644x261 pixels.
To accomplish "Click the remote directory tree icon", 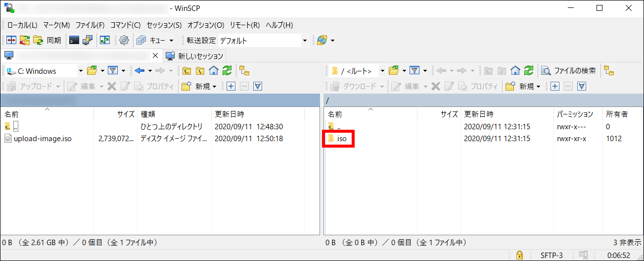I will 609,71.
